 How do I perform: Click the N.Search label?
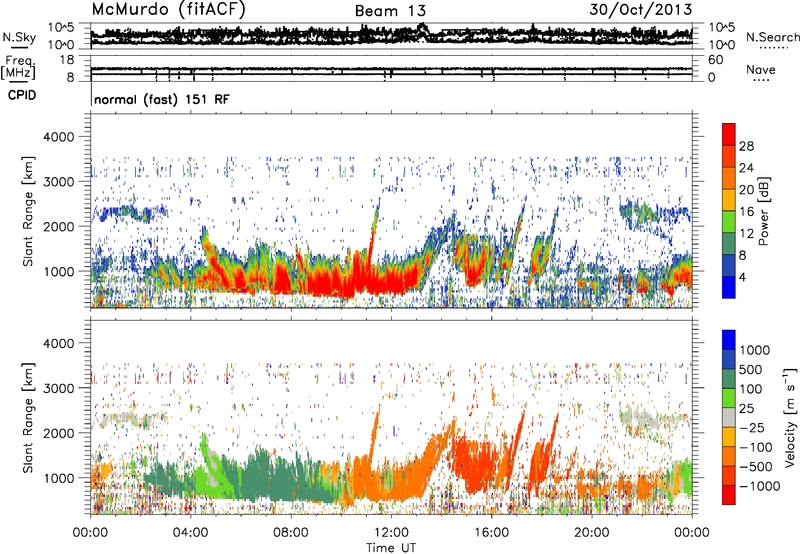click(772, 37)
